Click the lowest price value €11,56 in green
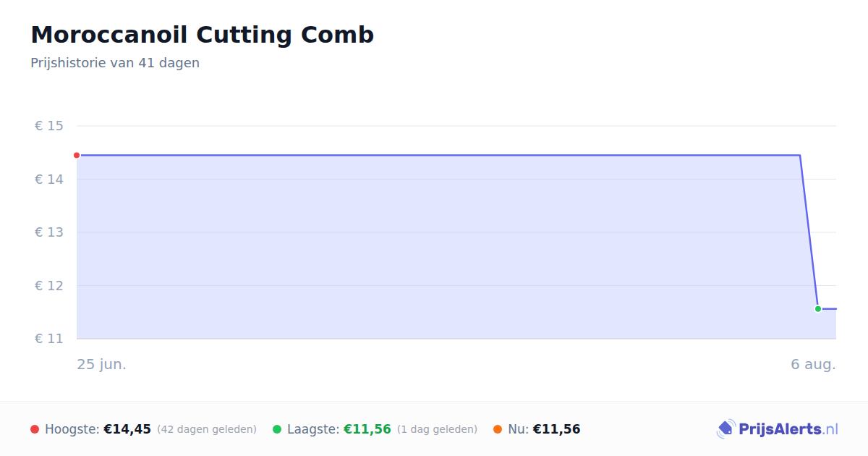The image size is (868, 456). [367, 429]
